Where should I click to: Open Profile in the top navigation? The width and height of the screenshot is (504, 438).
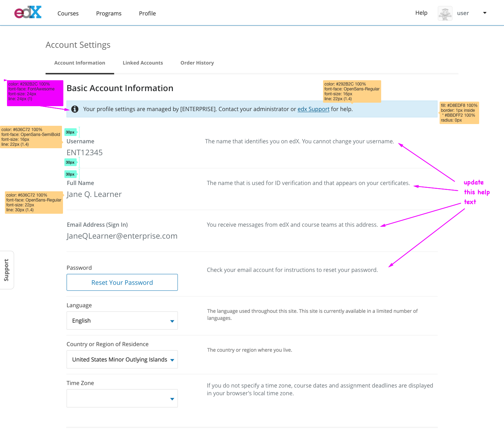click(147, 13)
